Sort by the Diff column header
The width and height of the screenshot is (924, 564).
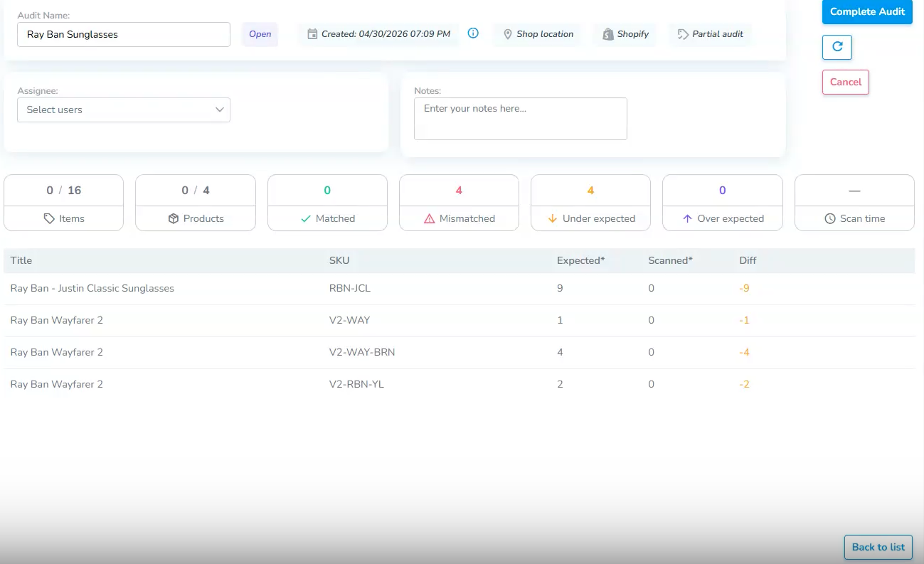(748, 260)
